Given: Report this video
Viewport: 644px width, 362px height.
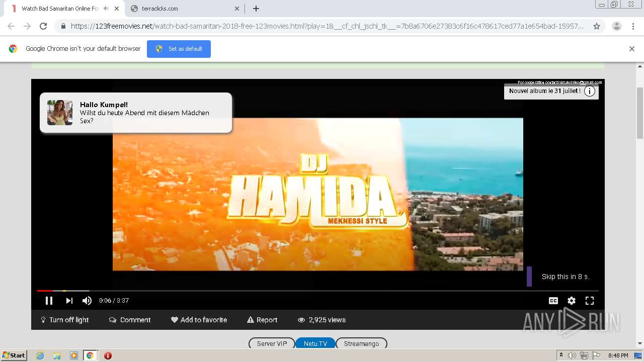Looking at the screenshot, I should (x=262, y=320).
